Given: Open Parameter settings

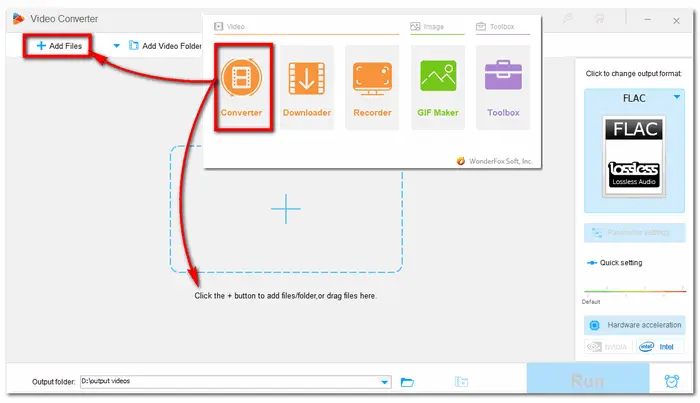Looking at the screenshot, I should [634, 233].
